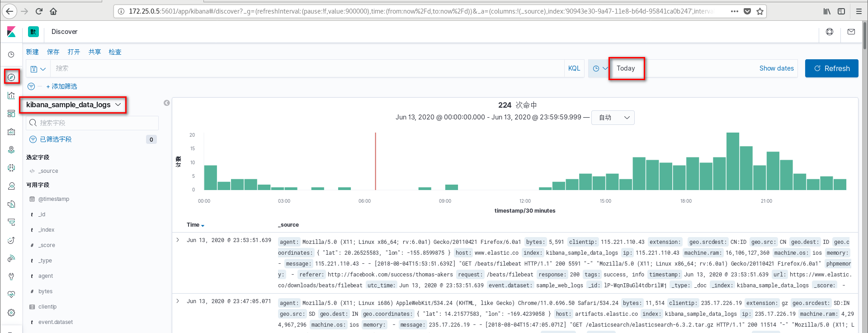Open Management gear icon in sidebar

[11, 313]
